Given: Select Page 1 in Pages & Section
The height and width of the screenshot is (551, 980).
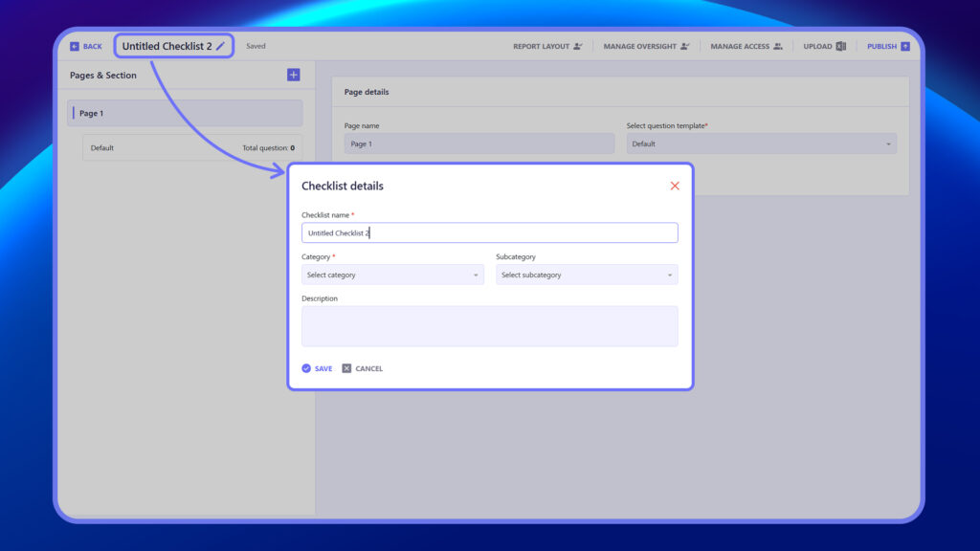Looking at the screenshot, I should 185,113.
